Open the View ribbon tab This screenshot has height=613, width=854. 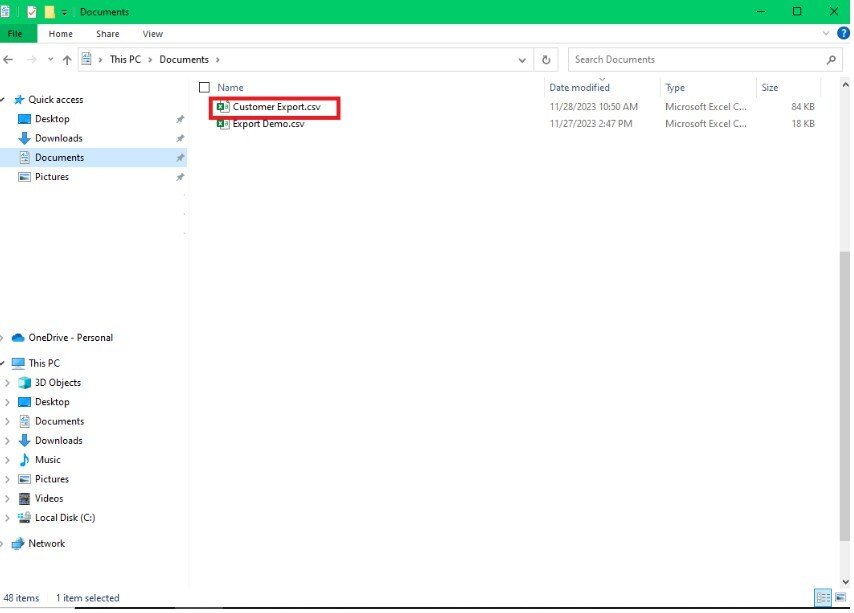(152, 34)
